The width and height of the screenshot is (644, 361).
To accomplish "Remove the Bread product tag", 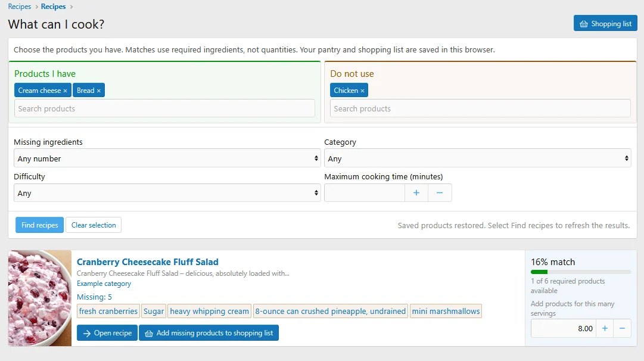I will [98, 91].
